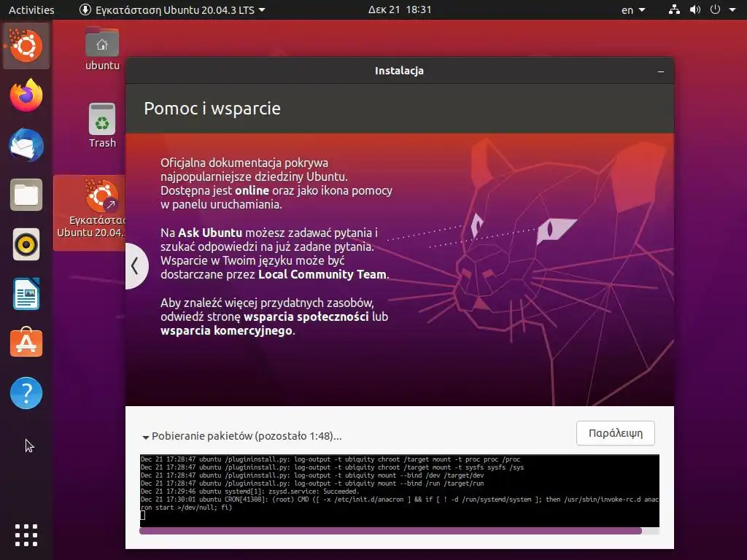The image size is (747, 560).
Task: Click the power icon in top bar
Action: [x=715, y=9]
